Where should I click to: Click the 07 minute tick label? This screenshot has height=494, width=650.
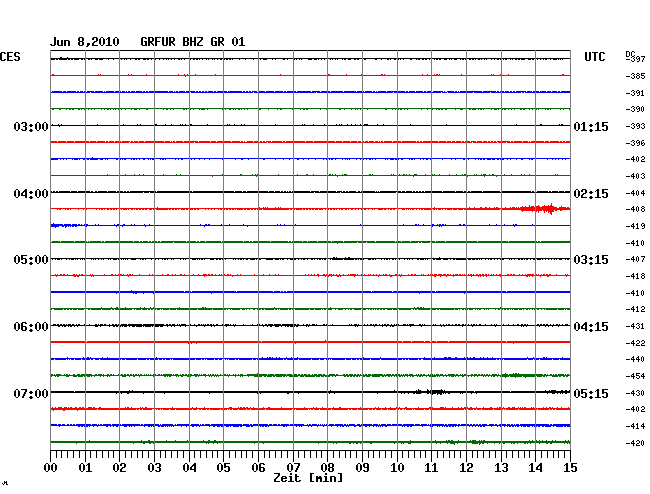pyautogui.click(x=293, y=468)
